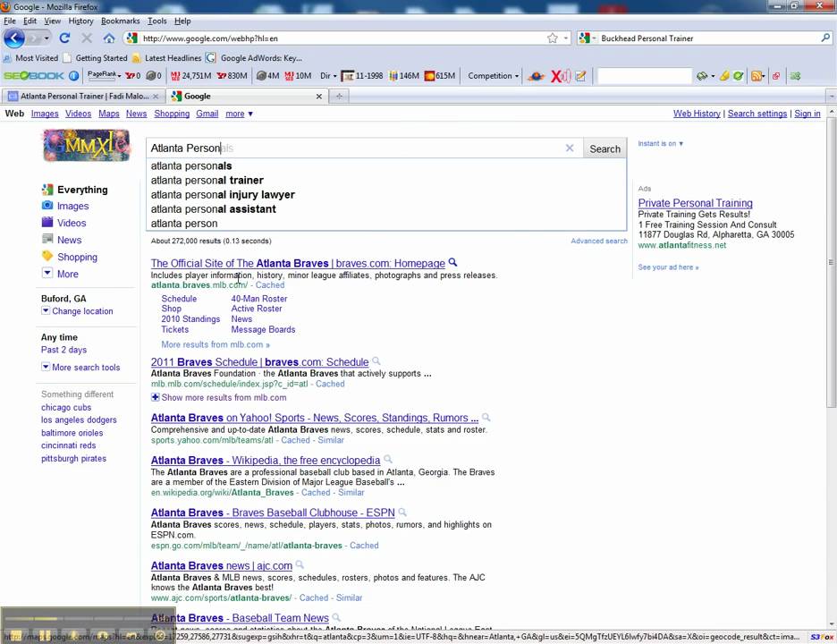This screenshot has height=644, width=837.
Task: Close the Google tab
Action: click(318, 97)
